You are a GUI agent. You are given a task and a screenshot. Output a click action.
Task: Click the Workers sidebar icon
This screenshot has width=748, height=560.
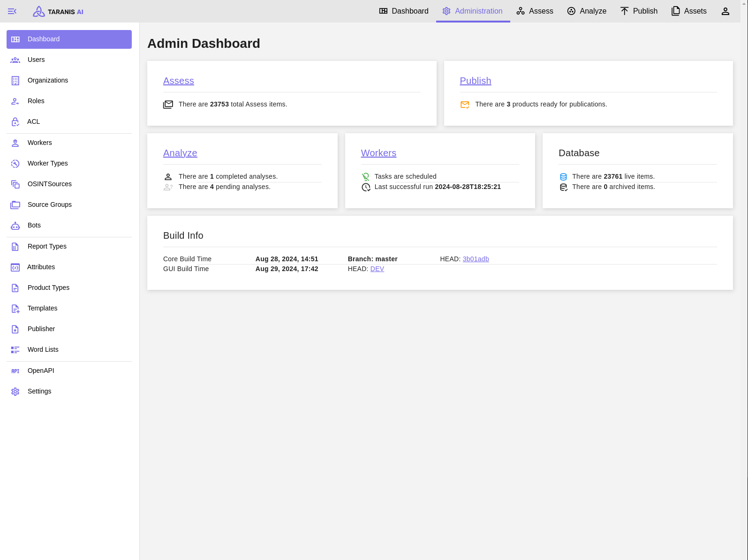click(x=15, y=143)
